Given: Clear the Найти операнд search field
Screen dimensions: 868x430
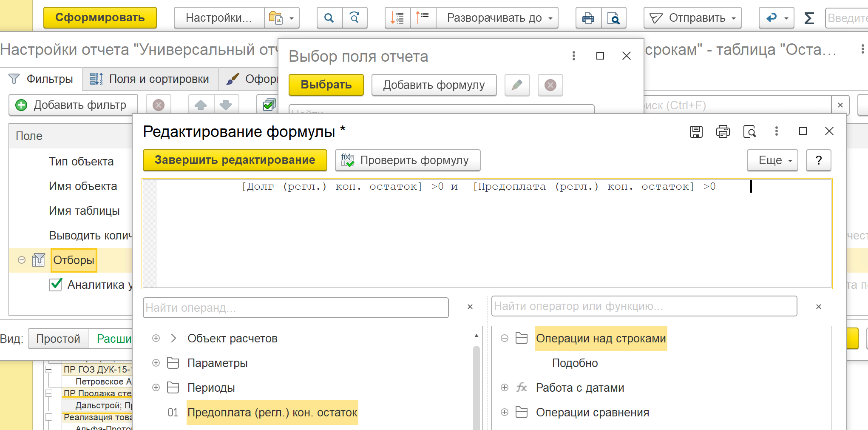Looking at the screenshot, I should pyautogui.click(x=470, y=307).
